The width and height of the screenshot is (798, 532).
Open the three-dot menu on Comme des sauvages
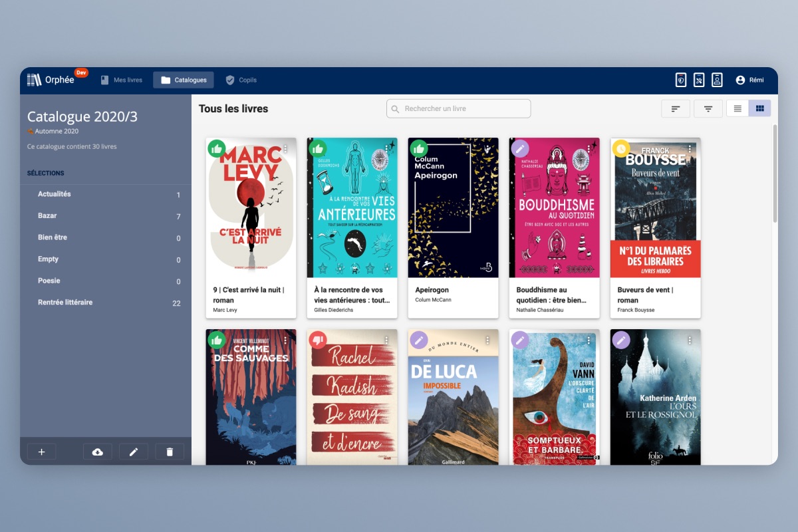click(285, 340)
